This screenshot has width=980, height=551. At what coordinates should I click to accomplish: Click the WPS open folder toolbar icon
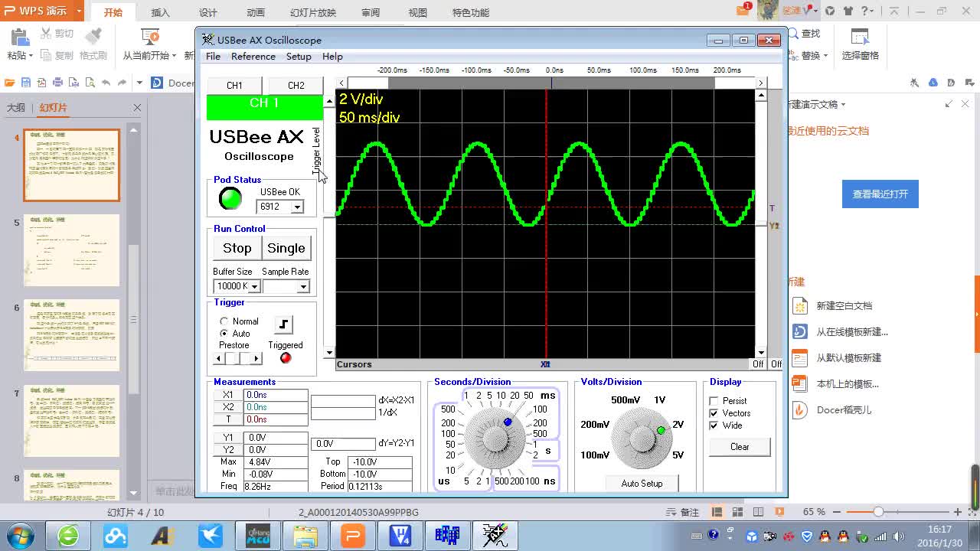pos(10,83)
